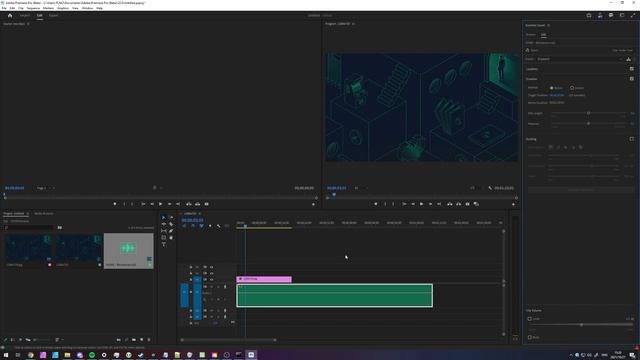
Task: Step forward one frame in Program monitor
Action: coord(430,204)
